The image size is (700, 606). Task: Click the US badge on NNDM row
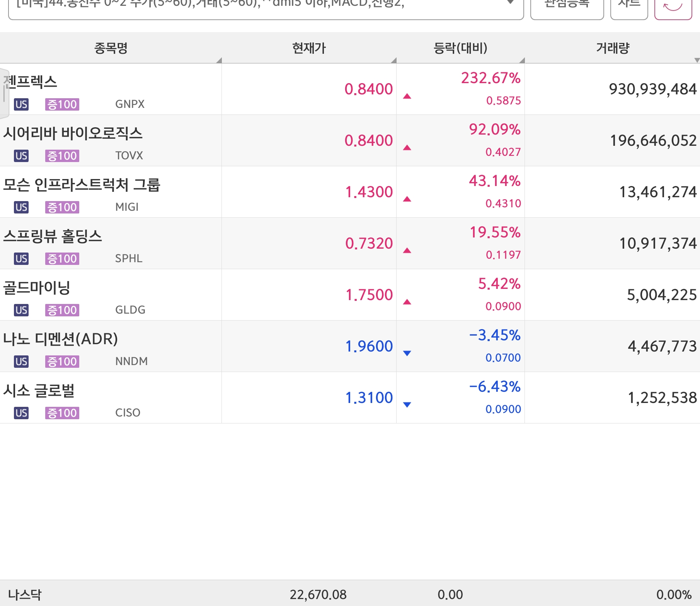21,362
